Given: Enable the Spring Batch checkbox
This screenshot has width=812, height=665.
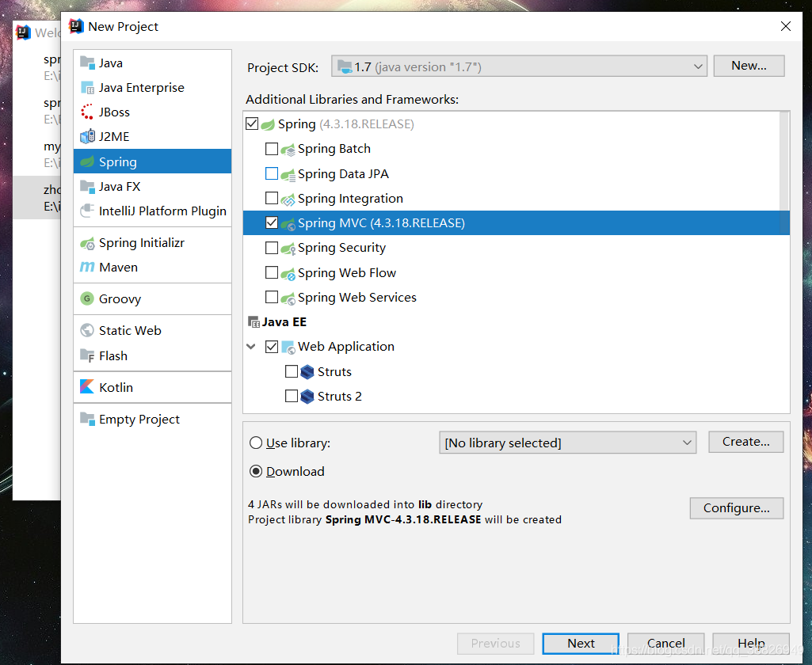Looking at the screenshot, I should pyautogui.click(x=272, y=149).
